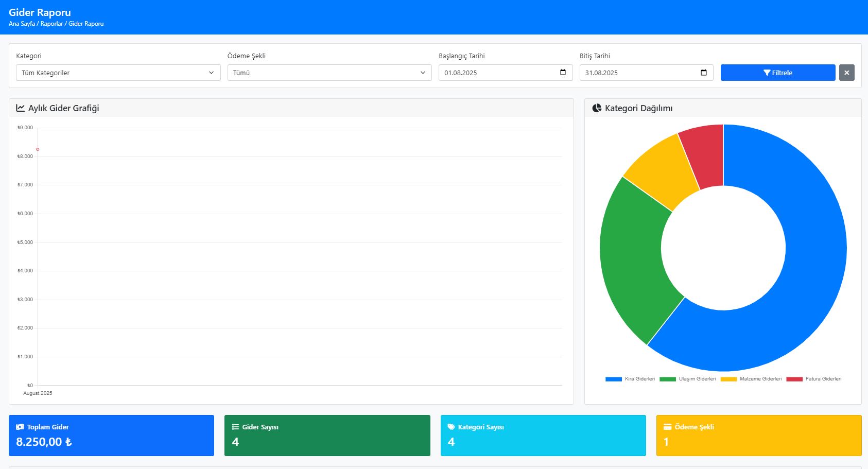Open the Kategori dropdown
The image size is (868, 469).
pyautogui.click(x=118, y=73)
